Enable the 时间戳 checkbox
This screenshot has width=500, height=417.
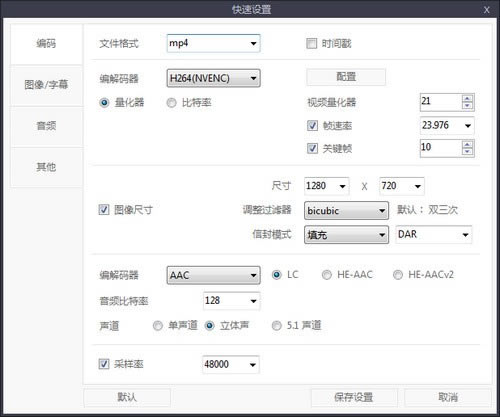311,43
